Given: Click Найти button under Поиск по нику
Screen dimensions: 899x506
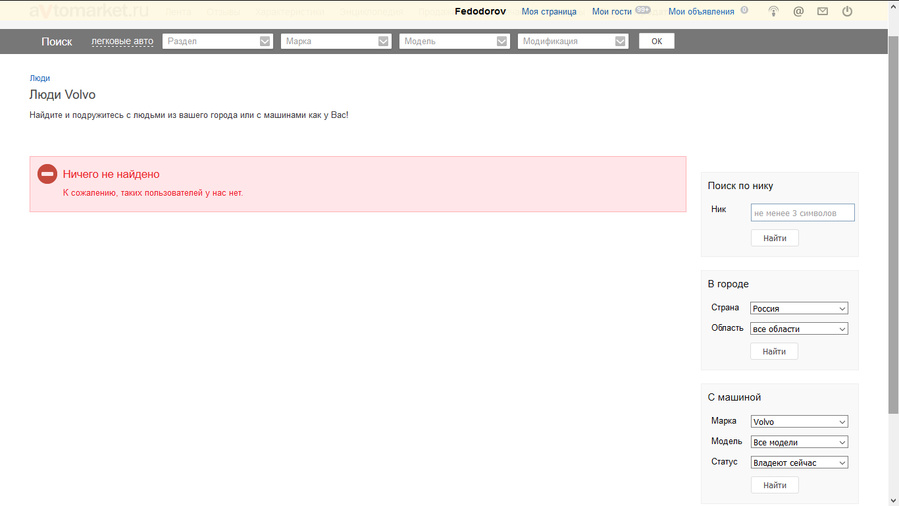Looking at the screenshot, I should pos(775,238).
